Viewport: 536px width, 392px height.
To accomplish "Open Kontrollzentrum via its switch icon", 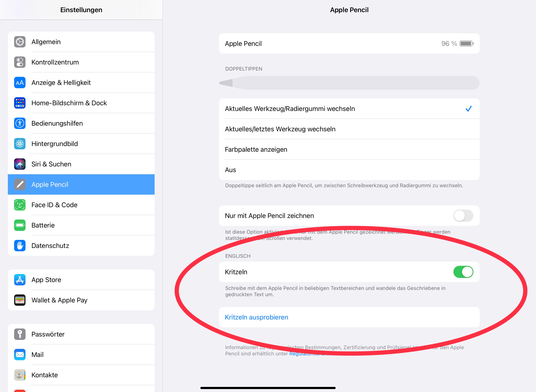I will pyautogui.click(x=20, y=62).
